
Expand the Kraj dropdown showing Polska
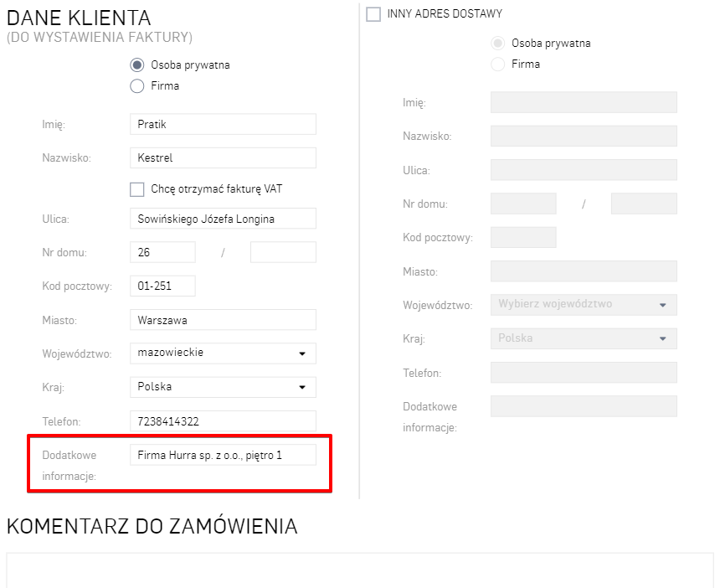point(223,387)
